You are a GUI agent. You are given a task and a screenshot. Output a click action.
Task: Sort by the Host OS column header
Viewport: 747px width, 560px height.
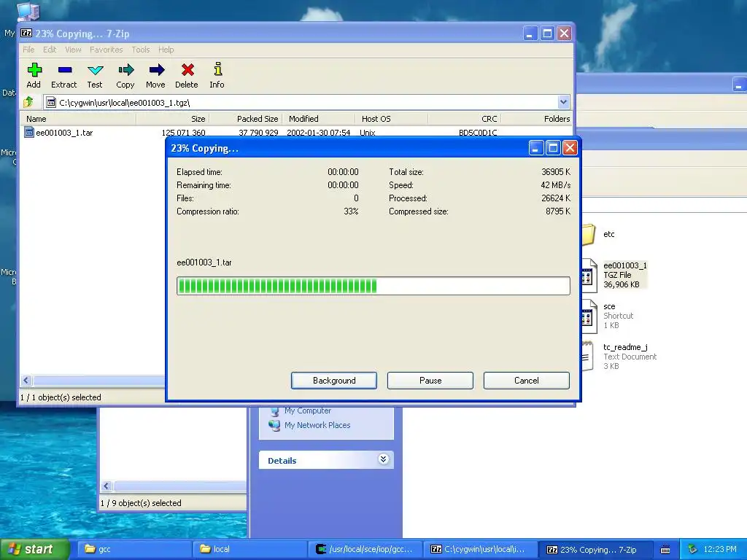[x=392, y=119]
